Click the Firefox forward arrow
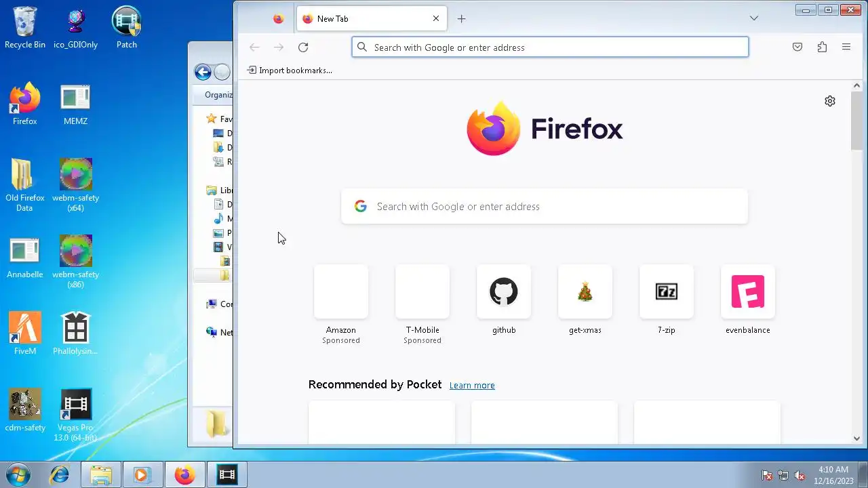 [x=279, y=47]
